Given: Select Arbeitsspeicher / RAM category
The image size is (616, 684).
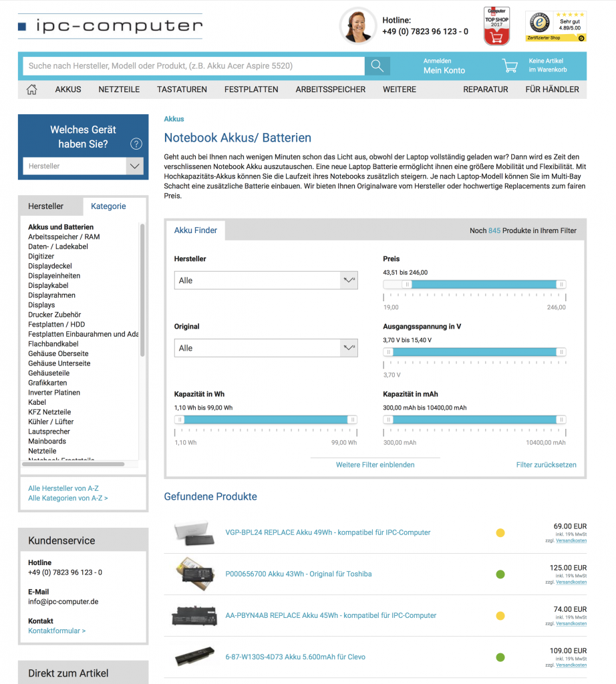Looking at the screenshot, I should pos(64,237).
